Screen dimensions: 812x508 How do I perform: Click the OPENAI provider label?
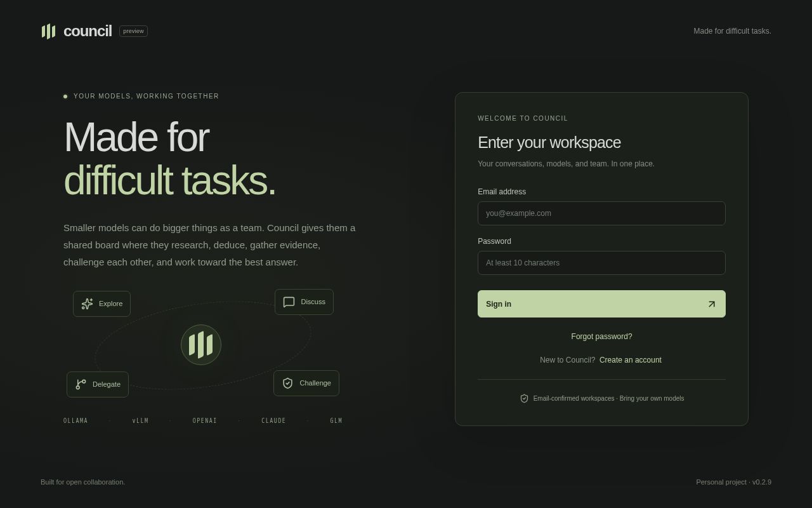(x=205, y=421)
